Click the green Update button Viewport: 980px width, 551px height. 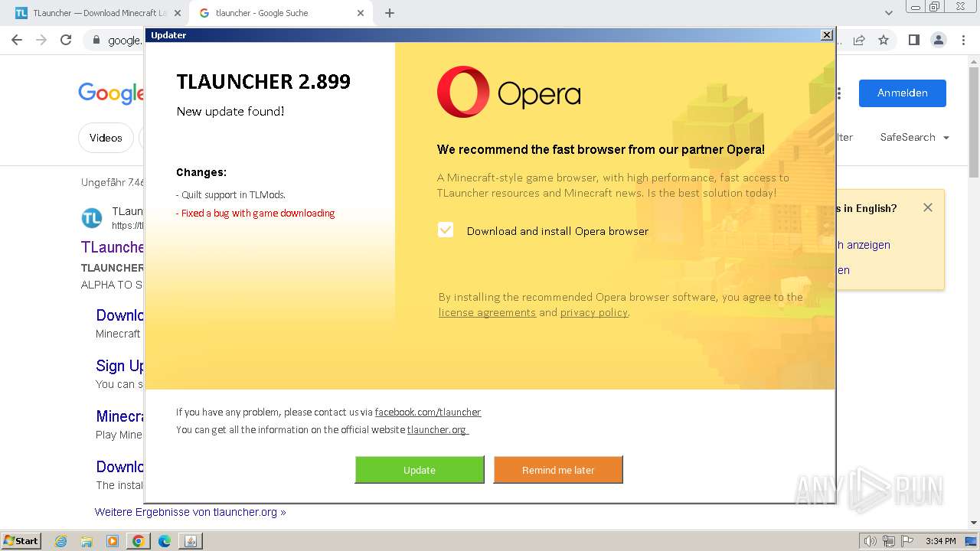[x=420, y=470]
